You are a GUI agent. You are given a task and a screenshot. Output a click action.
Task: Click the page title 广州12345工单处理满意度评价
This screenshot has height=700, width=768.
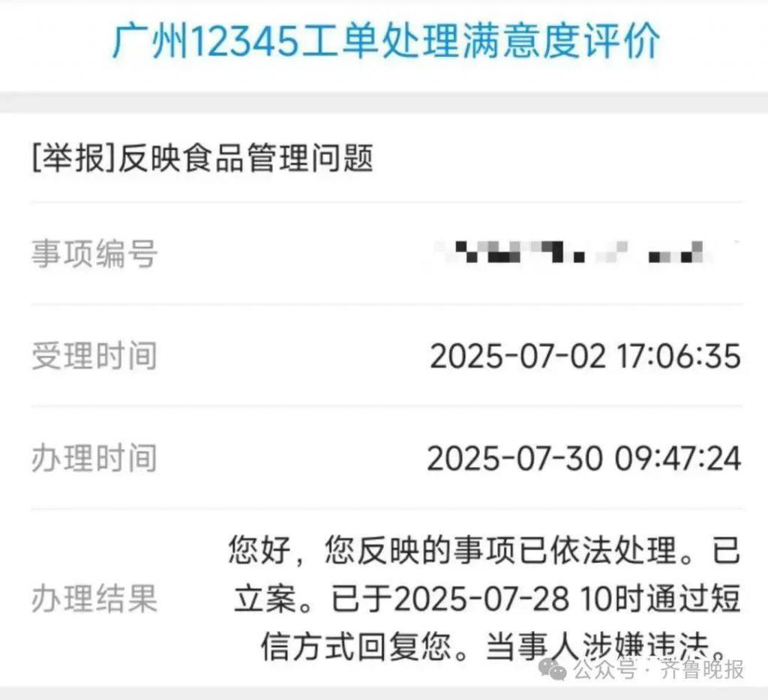pyautogui.click(x=386, y=42)
